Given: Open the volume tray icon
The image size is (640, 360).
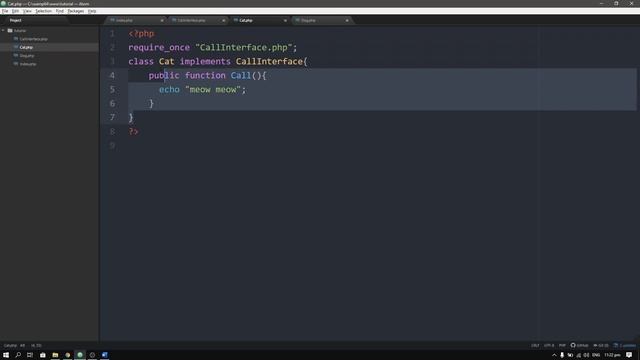Looking at the screenshot, I should point(587,356).
